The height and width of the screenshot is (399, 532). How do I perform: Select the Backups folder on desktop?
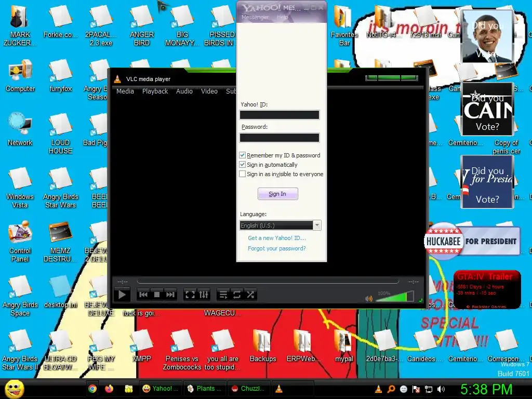(x=262, y=345)
